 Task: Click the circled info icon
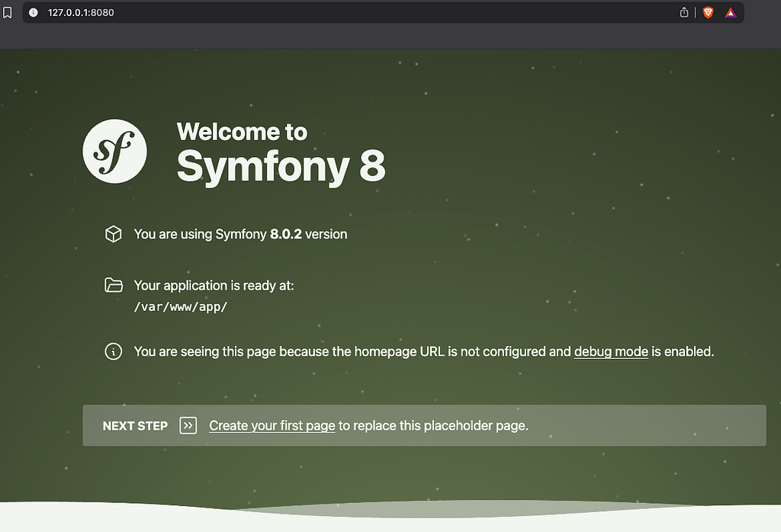point(114,351)
